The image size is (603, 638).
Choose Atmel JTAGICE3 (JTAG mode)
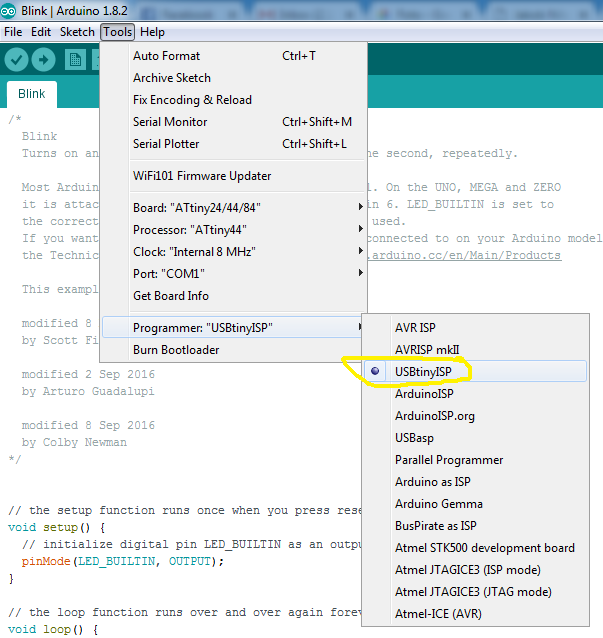[x=475, y=592]
